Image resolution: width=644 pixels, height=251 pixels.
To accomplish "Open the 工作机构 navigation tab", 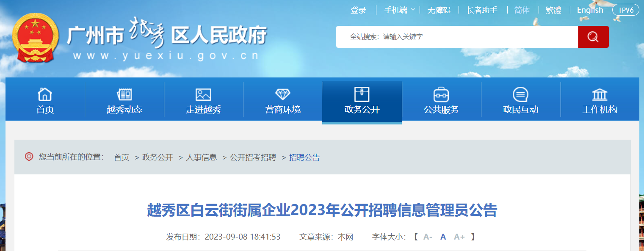I will pos(600,99).
